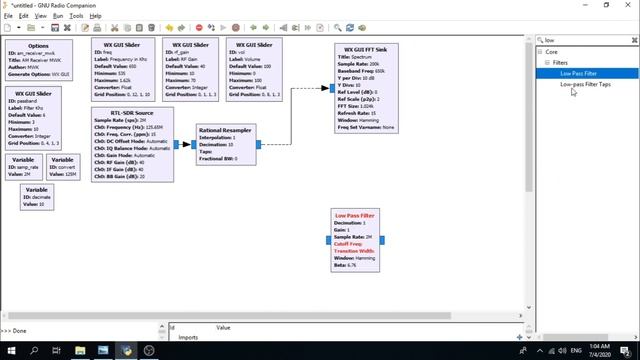Click the block search field containing 'low'
The width and height of the screenshot is (640, 360).
pyautogui.click(x=586, y=40)
